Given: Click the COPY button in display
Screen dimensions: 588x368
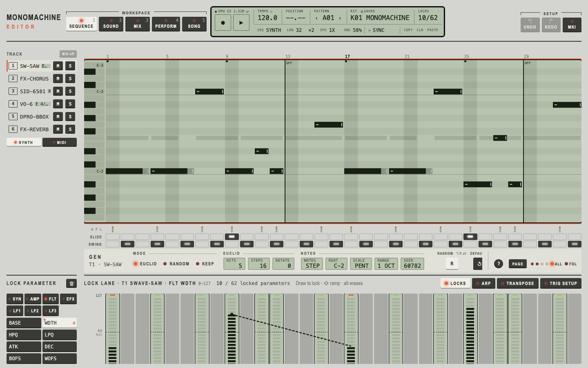Looking at the screenshot, I should (x=408, y=30).
